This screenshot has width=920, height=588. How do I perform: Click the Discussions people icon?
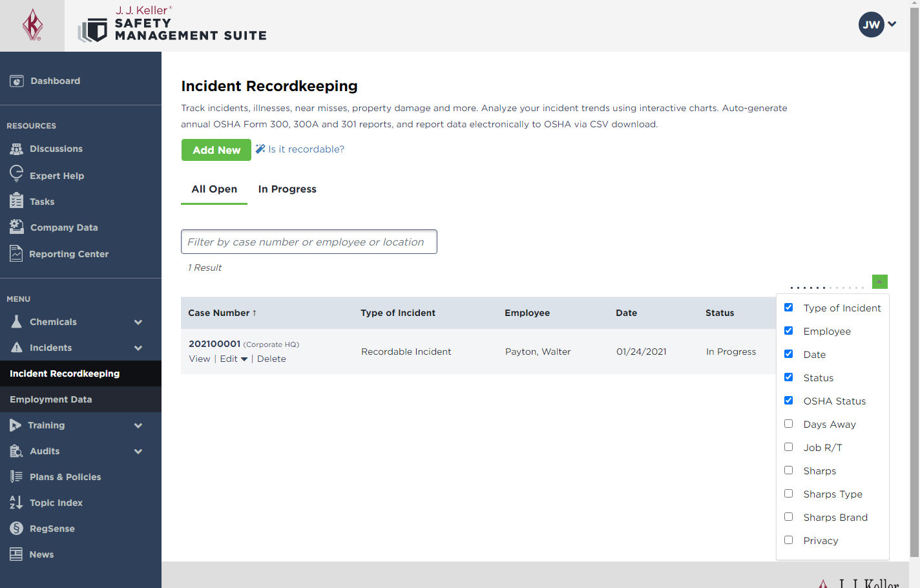click(17, 149)
